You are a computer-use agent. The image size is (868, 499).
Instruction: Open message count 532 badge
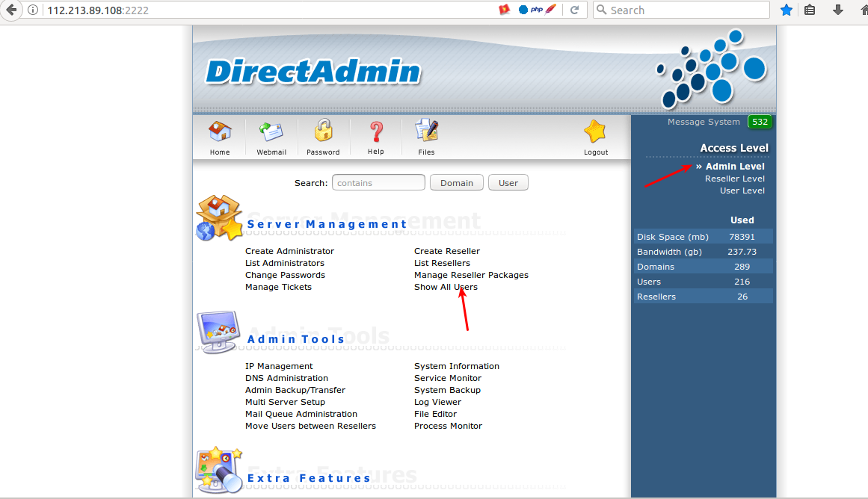tap(760, 122)
